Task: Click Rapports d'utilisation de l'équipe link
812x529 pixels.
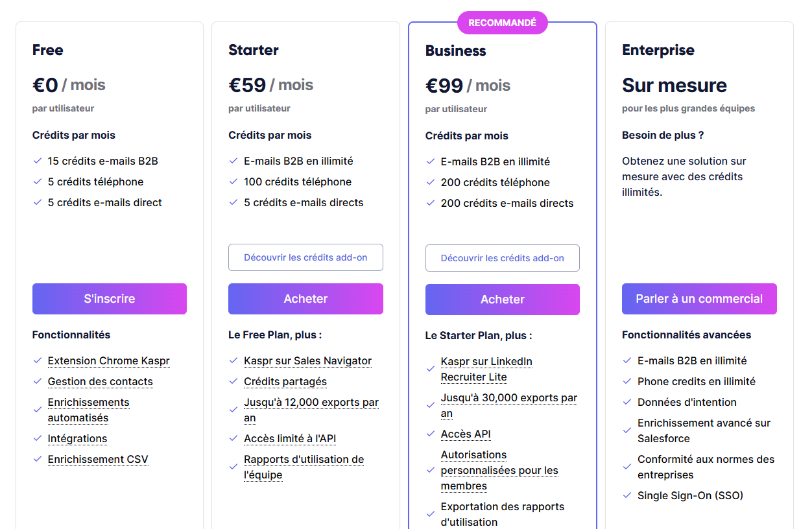Action: (304, 467)
